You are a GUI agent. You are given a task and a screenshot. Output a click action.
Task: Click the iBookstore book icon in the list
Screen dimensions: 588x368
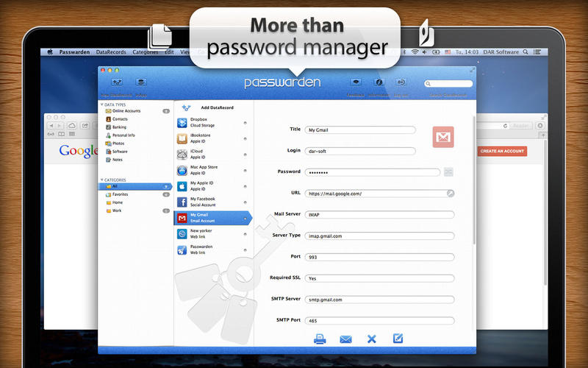[182, 138]
